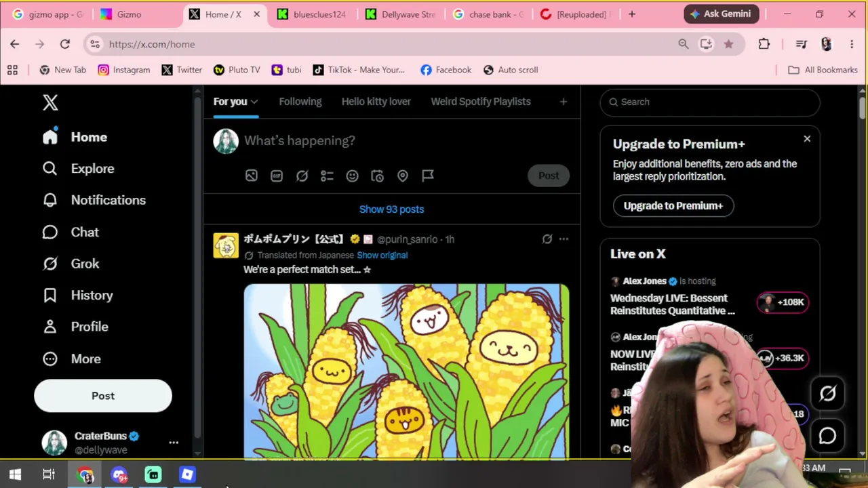
Task: Reload the current page
Action: click(x=65, y=44)
